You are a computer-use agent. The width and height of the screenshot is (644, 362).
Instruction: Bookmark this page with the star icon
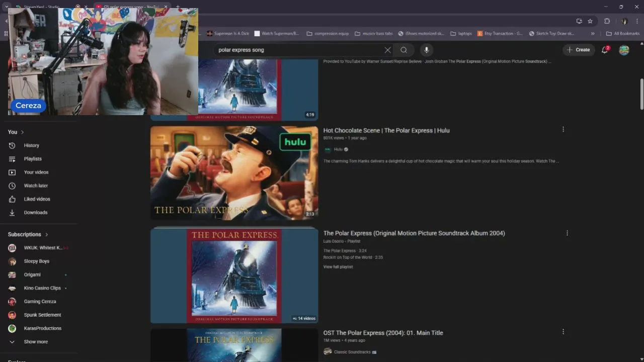coord(590,21)
